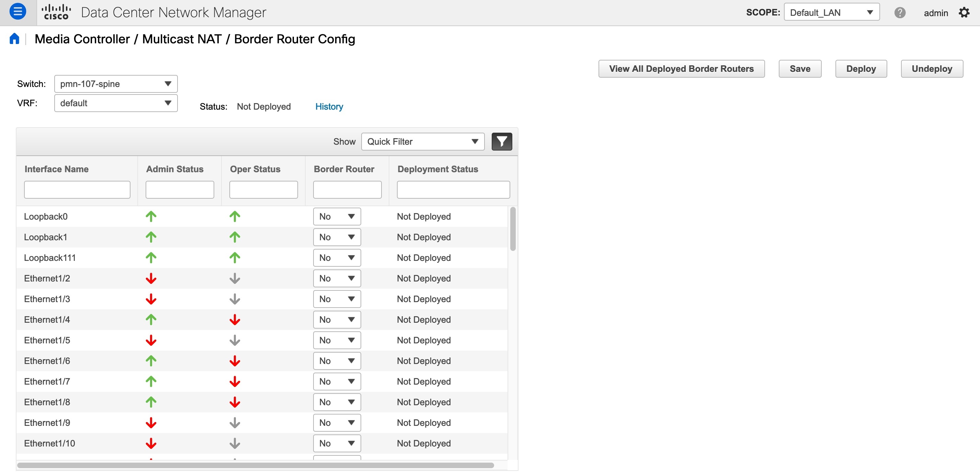
Task: Focus the Admin Status filter field
Action: pyautogui.click(x=180, y=190)
